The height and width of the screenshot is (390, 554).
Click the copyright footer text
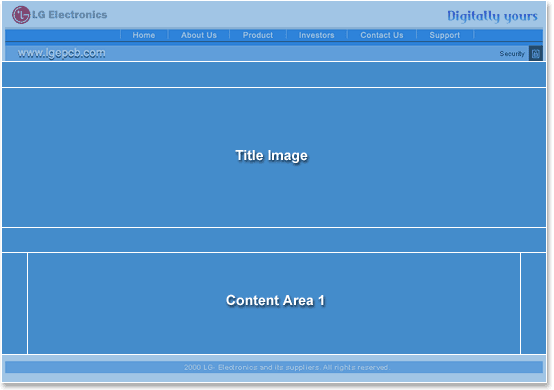pos(286,367)
